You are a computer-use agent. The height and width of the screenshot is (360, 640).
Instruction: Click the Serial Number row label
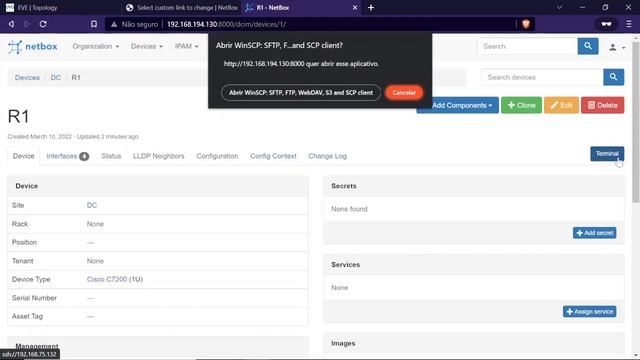point(34,298)
